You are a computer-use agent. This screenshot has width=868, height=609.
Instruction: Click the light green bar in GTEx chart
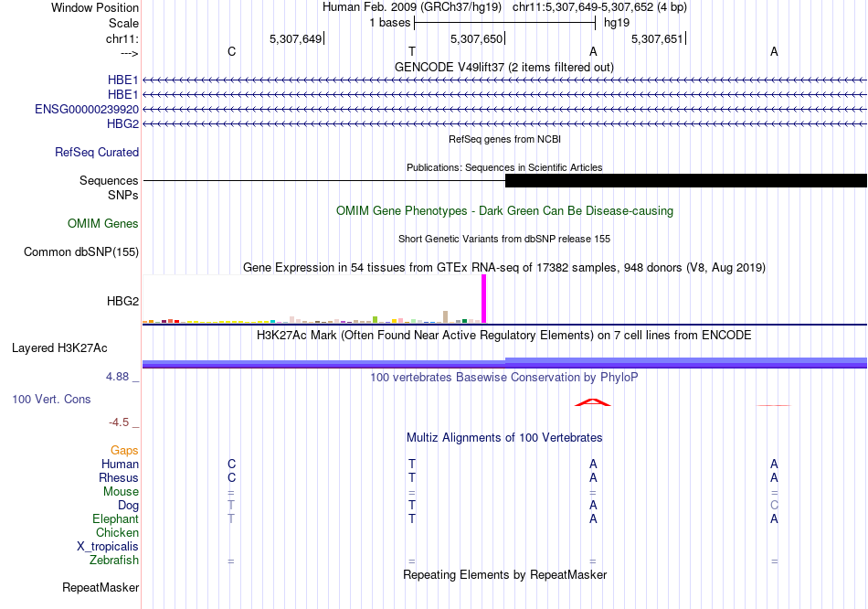coord(376,320)
